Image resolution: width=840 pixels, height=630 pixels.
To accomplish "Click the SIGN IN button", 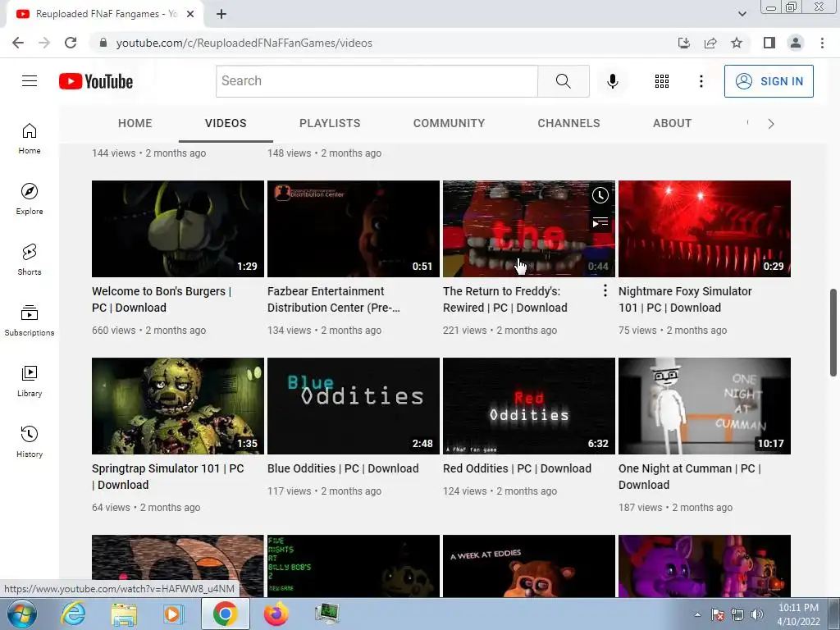I will [x=769, y=81].
